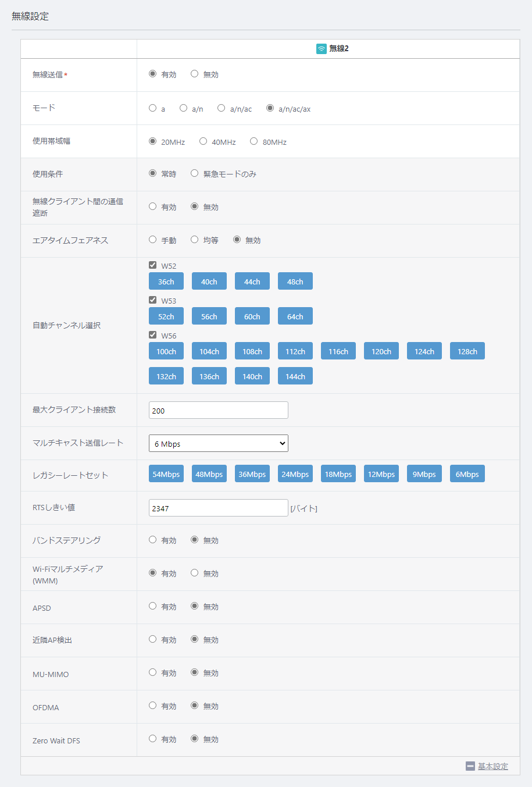This screenshot has width=532, height=787.
Task: Toggle the 9Mbps legacy rate
Action: [x=424, y=474]
